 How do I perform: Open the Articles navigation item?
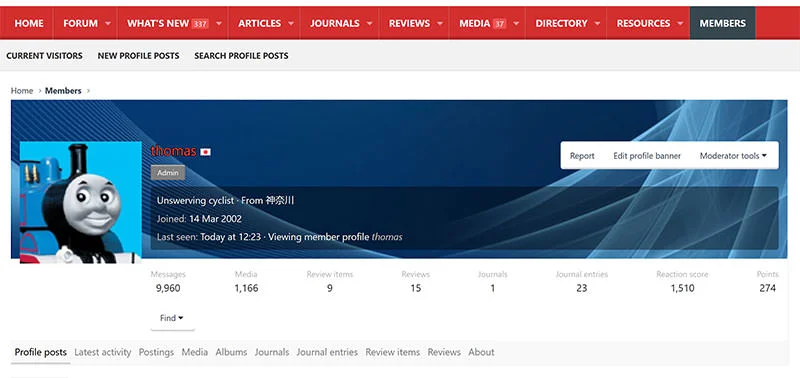260,23
